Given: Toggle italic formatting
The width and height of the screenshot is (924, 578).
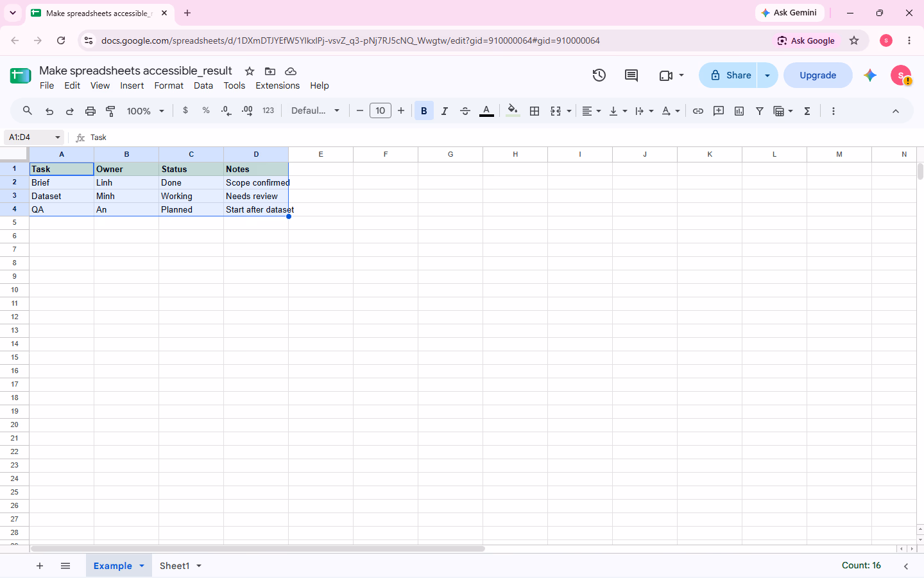Looking at the screenshot, I should pos(445,111).
